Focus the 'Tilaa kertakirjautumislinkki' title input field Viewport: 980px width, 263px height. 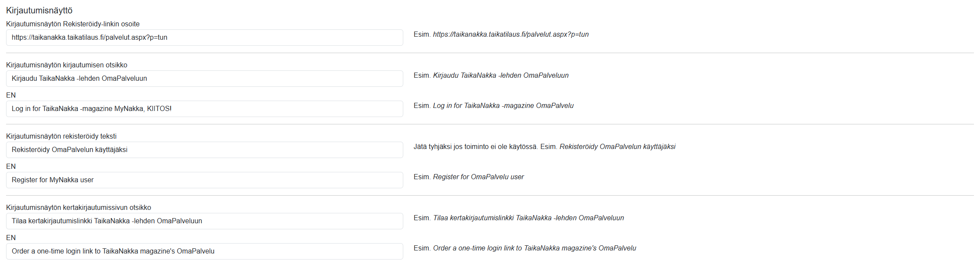coord(204,221)
